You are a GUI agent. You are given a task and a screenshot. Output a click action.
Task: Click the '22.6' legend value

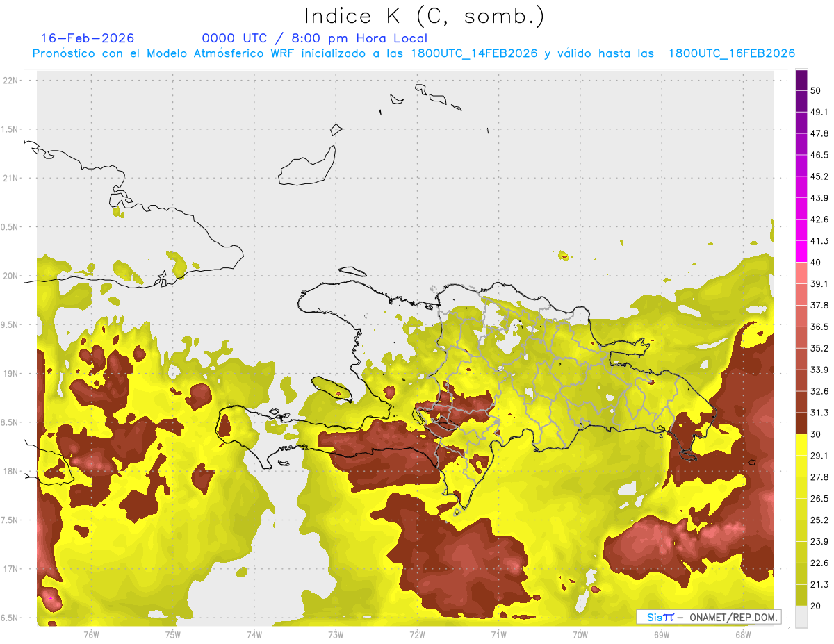pyautogui.click(x=819, y=563)
